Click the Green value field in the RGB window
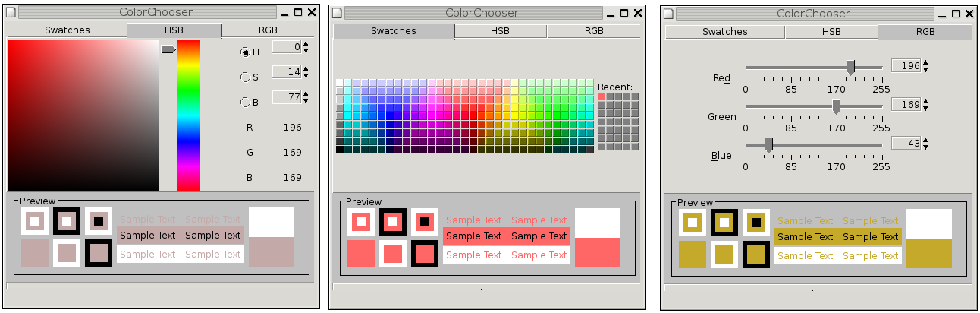The image size is (980, 313). 906,105
